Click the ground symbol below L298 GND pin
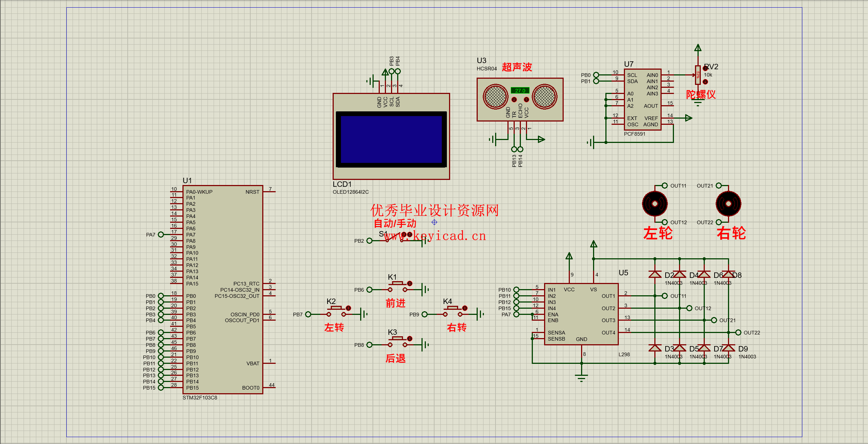This screenshot has height=444, width=868. [x=581, y=378]
